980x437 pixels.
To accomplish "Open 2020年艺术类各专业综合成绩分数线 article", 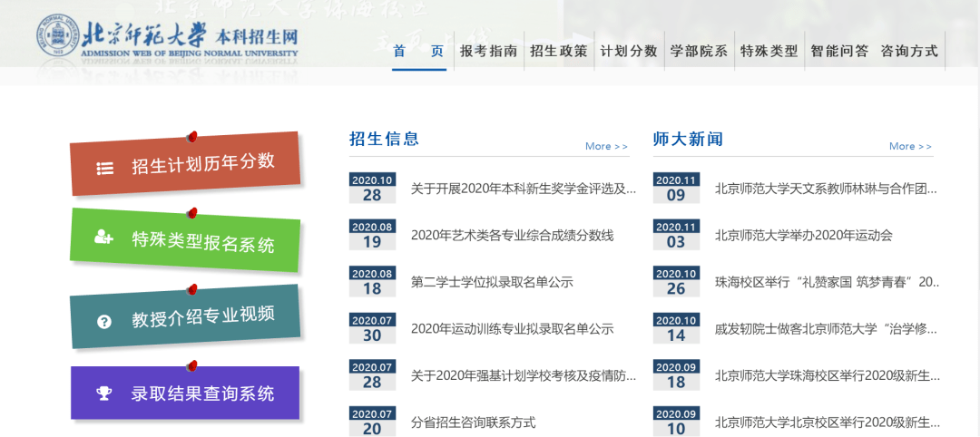I will [x=513, y=236].
